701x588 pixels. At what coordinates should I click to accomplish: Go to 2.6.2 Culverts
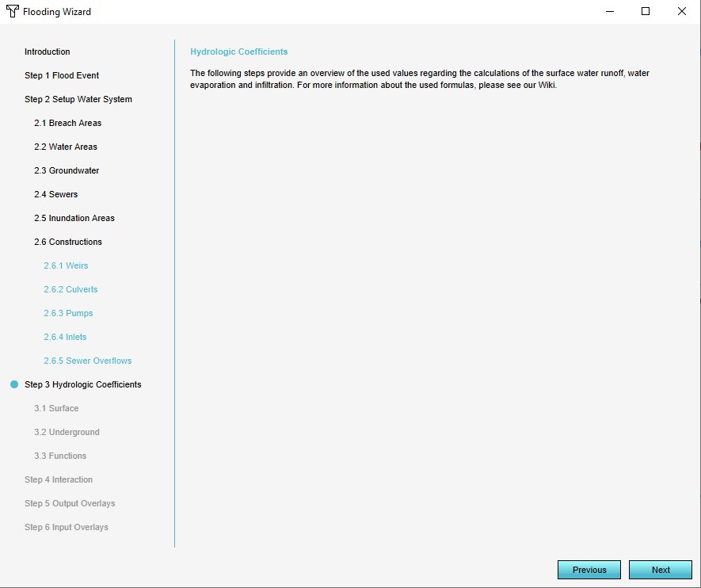point(70,290)
